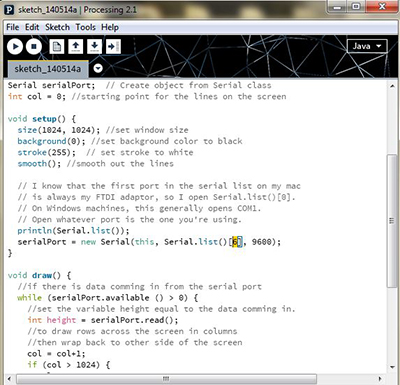Click 'int col = 0;' declaration
This screenshot has width=400, height=385.
[37, 97]
